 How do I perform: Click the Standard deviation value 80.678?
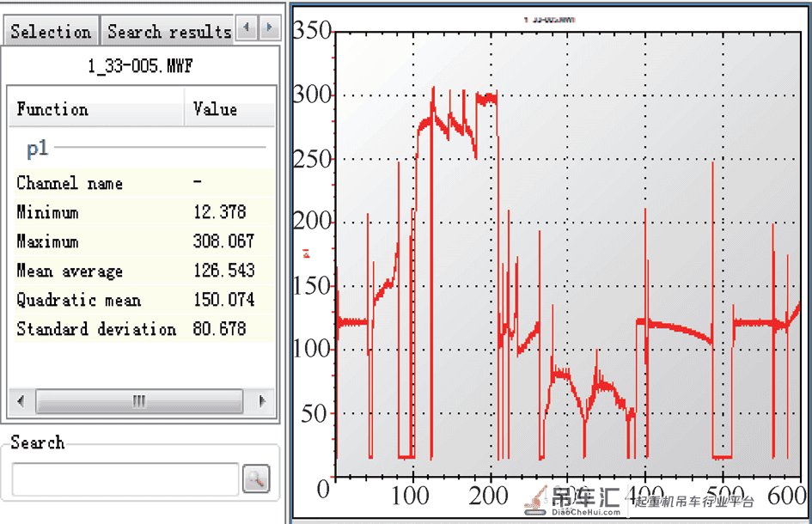point(220,329)
